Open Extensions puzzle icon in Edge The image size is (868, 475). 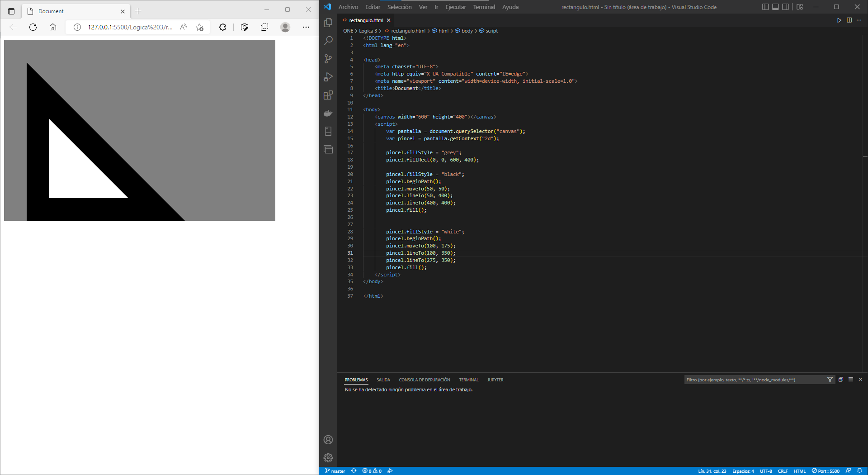click(x=222, y=27)
